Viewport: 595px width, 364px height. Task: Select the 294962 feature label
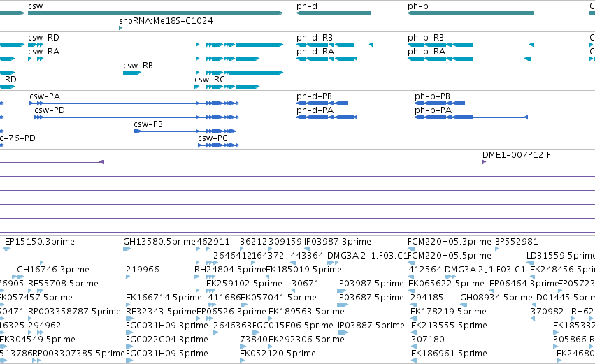pyautogui.click(x=44, y=326)
